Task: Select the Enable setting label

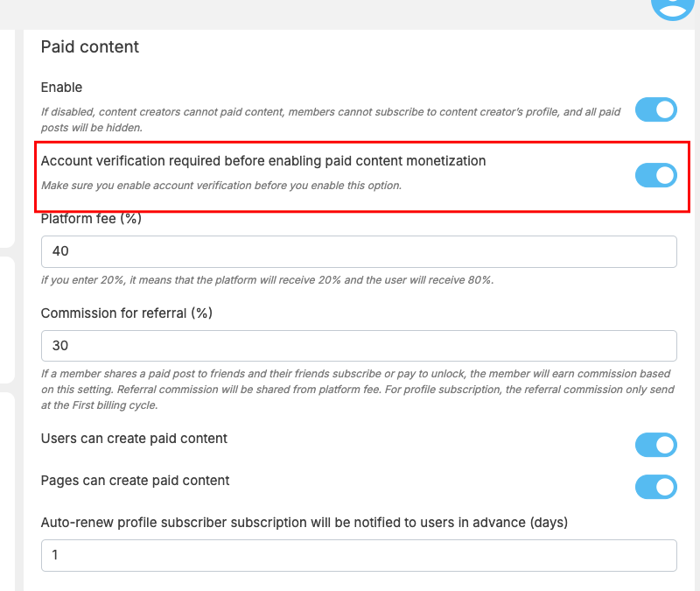Action: pyautogui.click(x=61, y=87)
